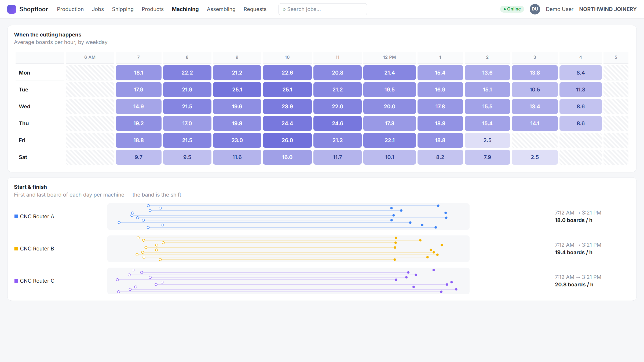Click the Shopfloor purple logo icon
644x362 pixels.
click(x=12, y=9)
